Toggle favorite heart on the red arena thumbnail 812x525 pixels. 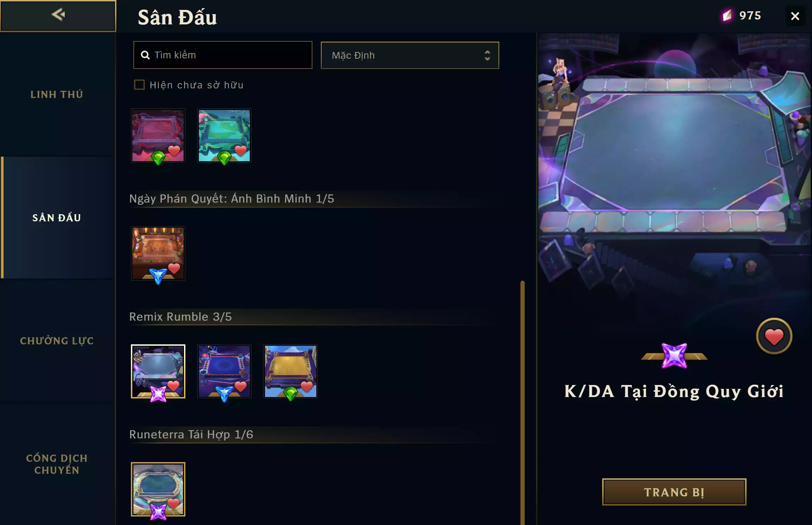(x=174, y=151)
